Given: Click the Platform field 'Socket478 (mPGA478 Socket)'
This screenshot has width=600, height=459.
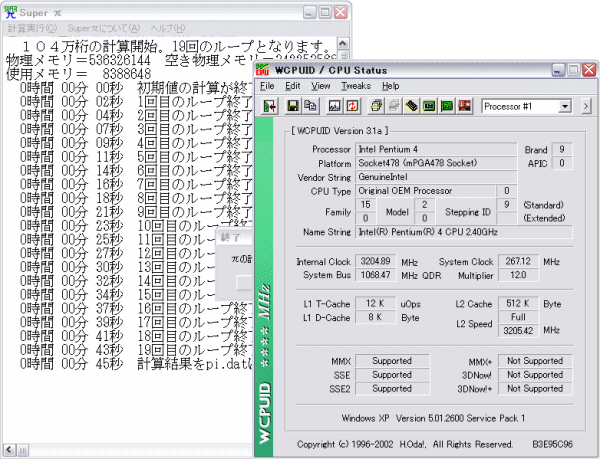Looking at the screenshot, I should (436, 163).
